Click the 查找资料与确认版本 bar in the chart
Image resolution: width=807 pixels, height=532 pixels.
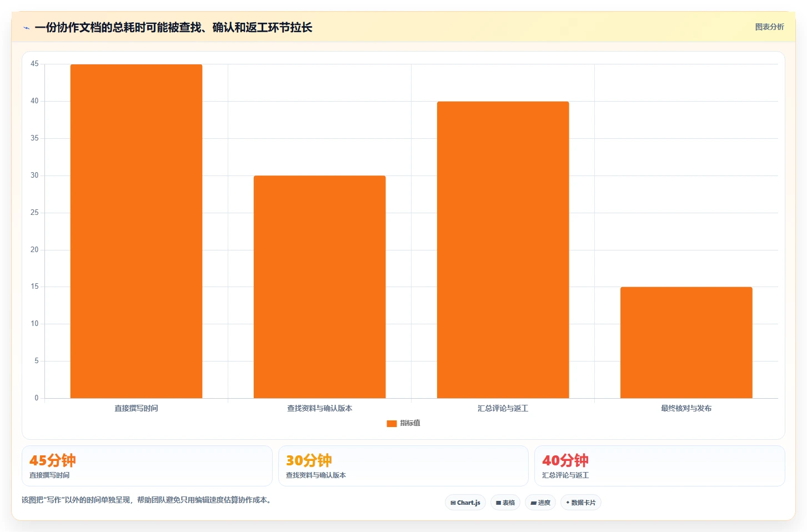click(319, 287)
